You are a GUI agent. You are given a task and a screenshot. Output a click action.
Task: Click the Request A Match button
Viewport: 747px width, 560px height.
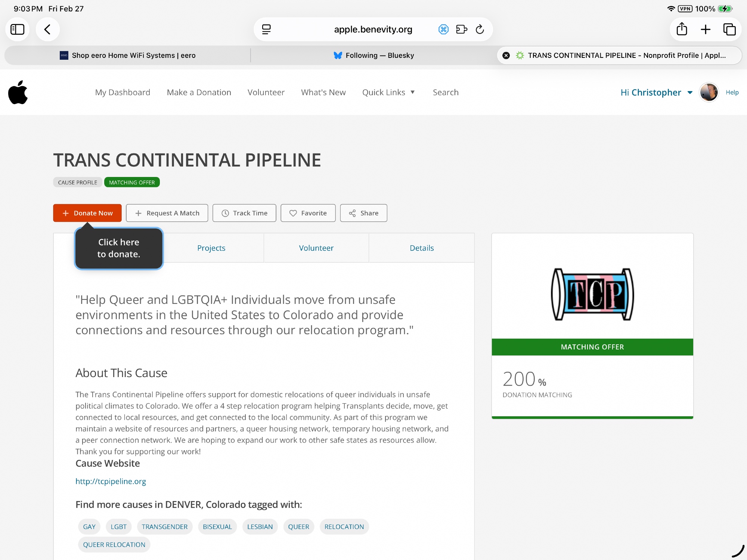click(x=167, y=213)
